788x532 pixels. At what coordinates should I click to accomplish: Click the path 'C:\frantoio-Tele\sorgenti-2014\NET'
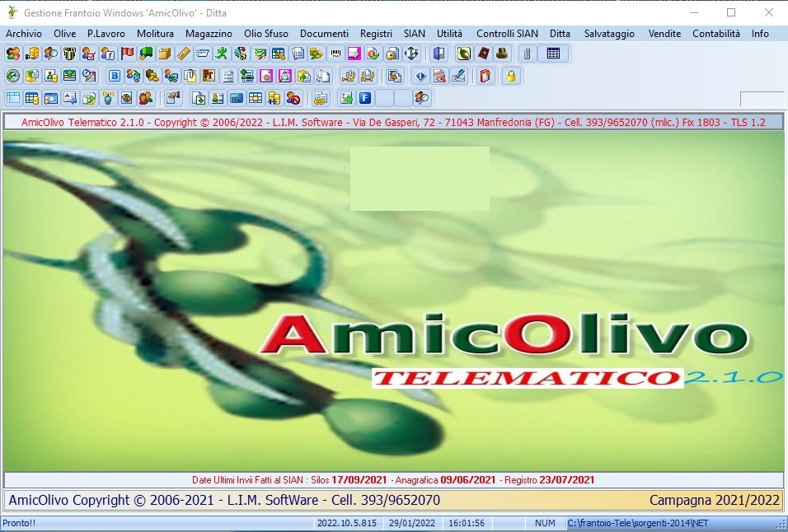click(x=638, y=523)
